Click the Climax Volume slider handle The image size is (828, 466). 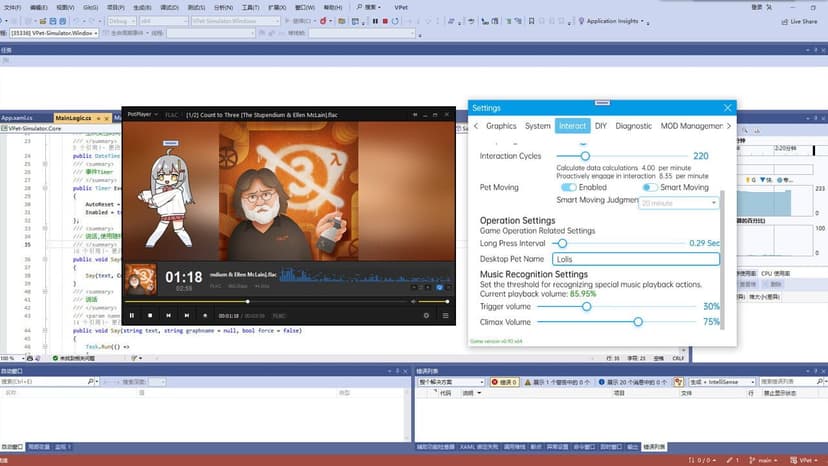tap(638, 322)
